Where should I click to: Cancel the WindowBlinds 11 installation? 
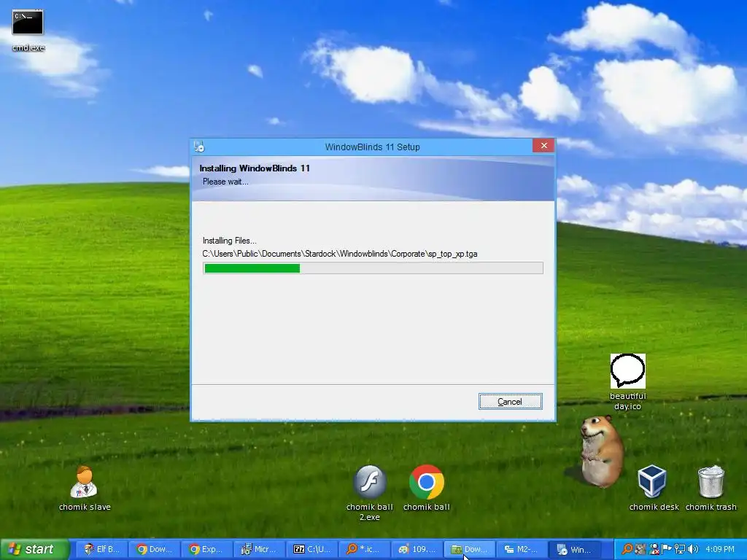tap(510, 402)
